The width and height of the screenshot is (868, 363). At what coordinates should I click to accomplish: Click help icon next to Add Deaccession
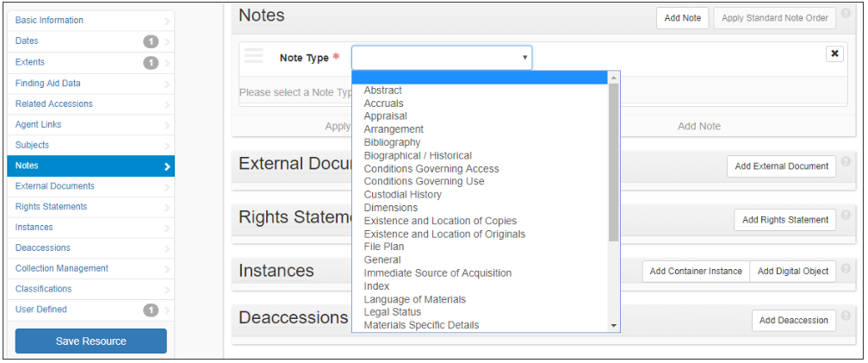click(x=846, y=316)
